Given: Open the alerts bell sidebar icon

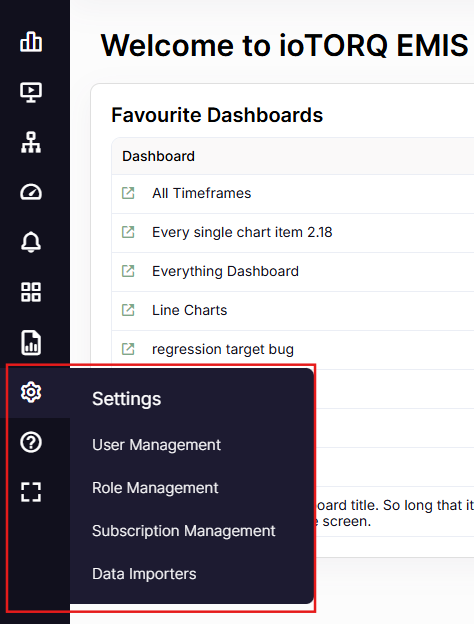Looking at the screenshot, I should [31, 242].
